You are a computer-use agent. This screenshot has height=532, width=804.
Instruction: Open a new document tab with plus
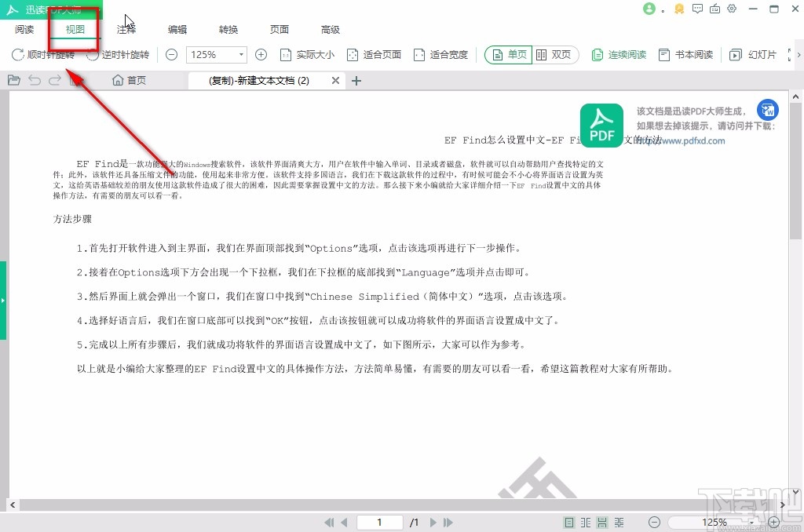(x=357, y=80)
